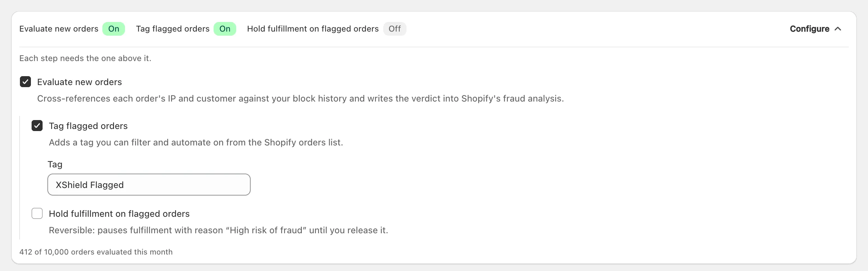Click 'Tag flagged orders' summary text in header

tap(173, 29)
